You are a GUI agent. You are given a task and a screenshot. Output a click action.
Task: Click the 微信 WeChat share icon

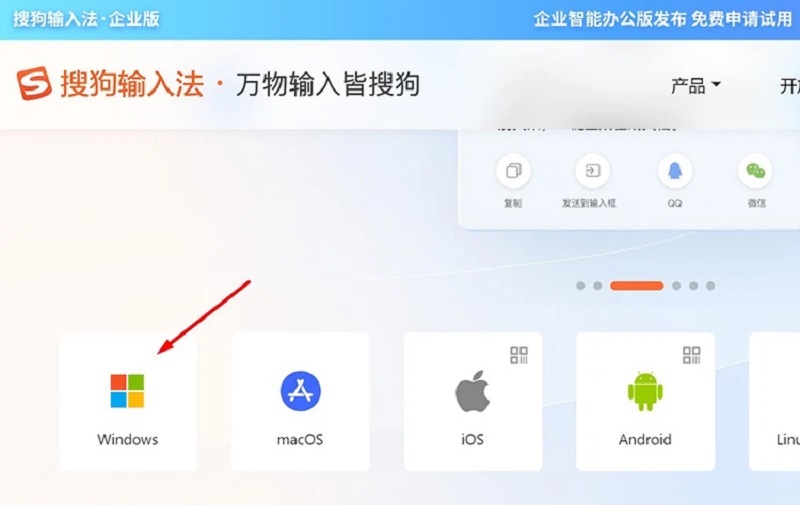(755, 170)
